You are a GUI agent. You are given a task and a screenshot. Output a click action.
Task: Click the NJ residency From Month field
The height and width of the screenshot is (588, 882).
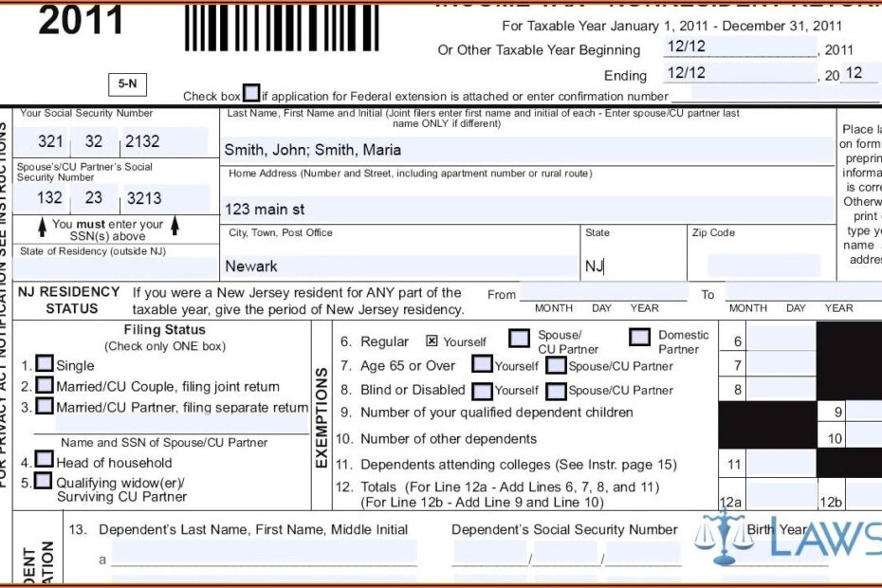pyautogui.click(x=553, y=294)
